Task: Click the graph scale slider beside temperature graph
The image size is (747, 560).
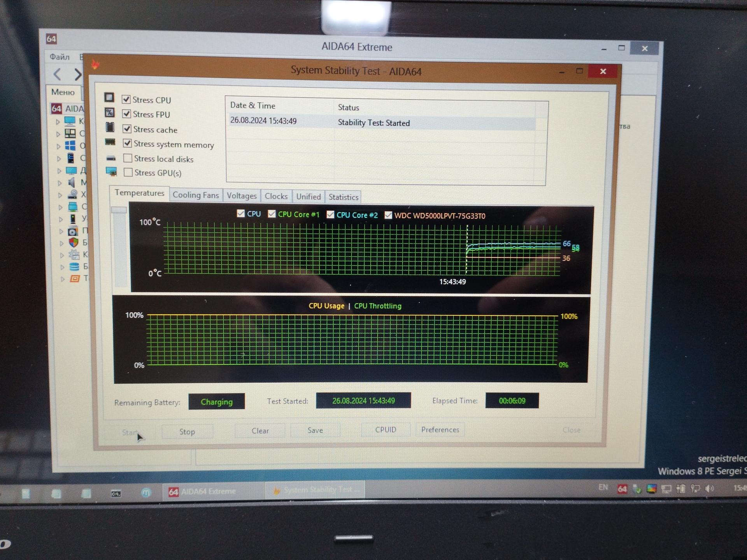Action: 119,210
